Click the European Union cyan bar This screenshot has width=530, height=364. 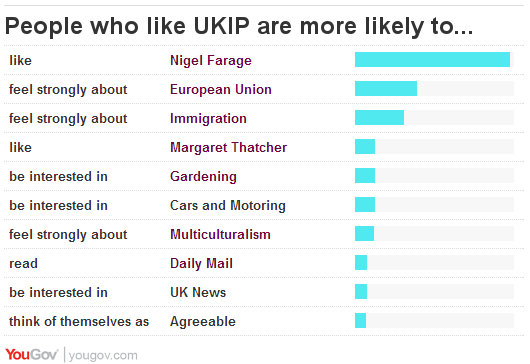[386, 89]
